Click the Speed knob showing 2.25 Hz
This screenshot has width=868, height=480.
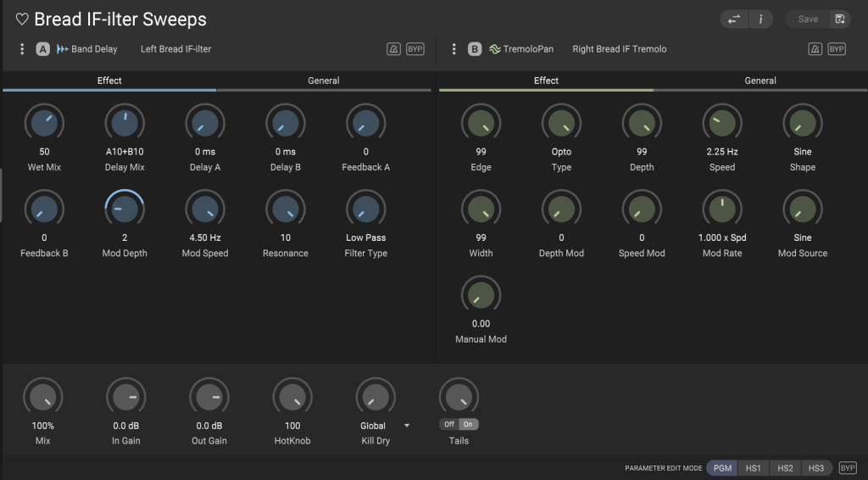click(x=722, y=123)
